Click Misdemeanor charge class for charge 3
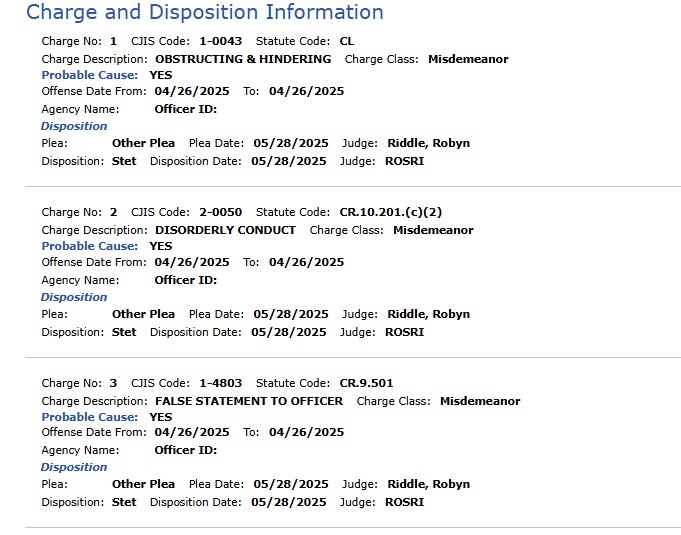The height and width of the screenshot is (535, 681). (480, 401)
